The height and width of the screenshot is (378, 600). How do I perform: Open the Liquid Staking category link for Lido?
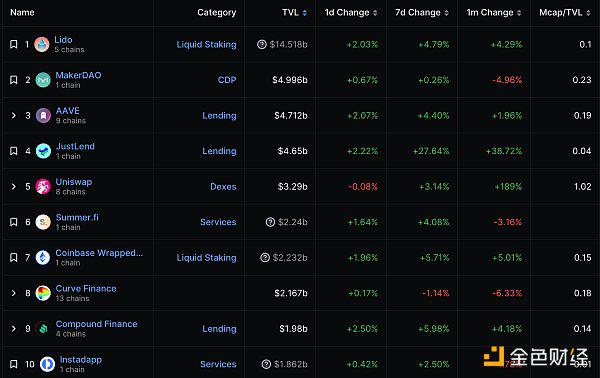pyautogui.click(x=206, y=44)
